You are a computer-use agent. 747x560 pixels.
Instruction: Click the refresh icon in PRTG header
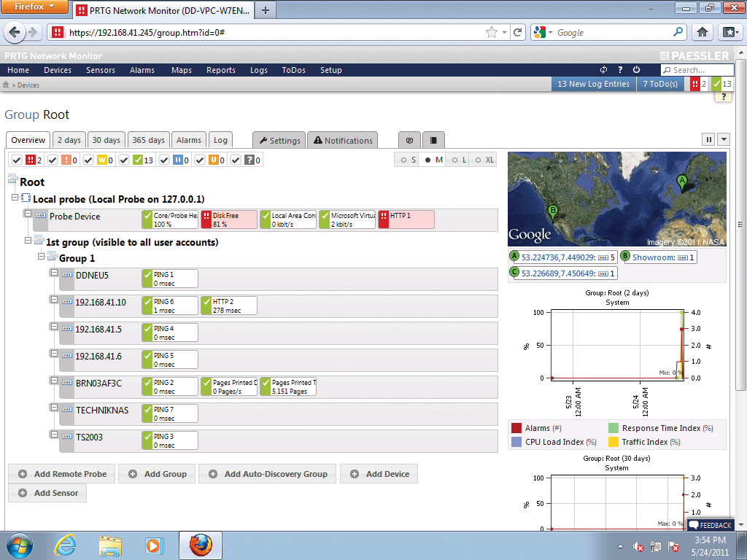(x=603, y=69)
